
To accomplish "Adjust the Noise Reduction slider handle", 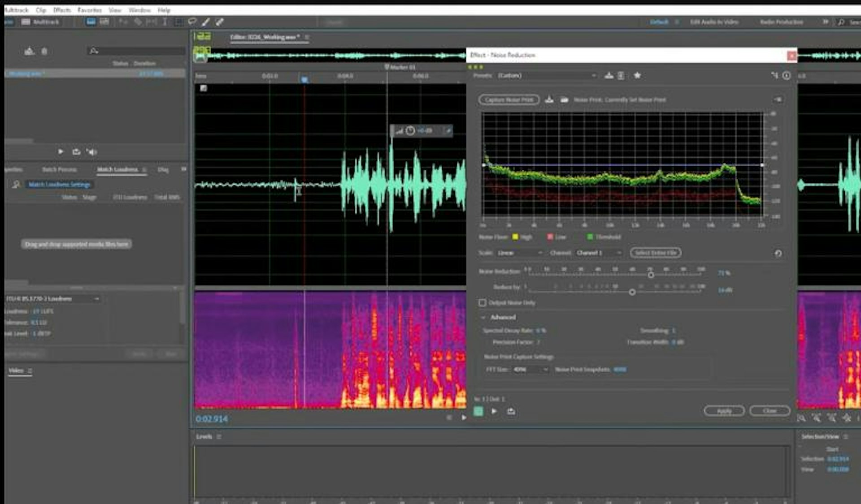I will point(651,275).
